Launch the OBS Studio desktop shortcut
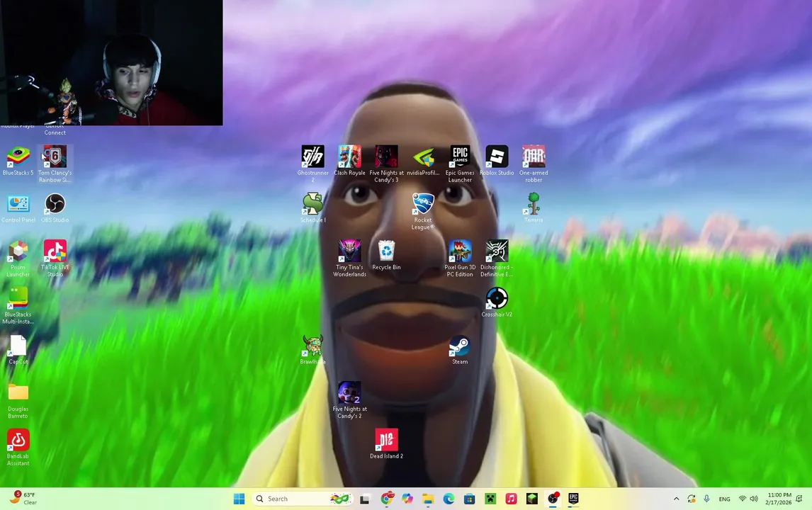This screenshot has width=812, height=510. 55,209
